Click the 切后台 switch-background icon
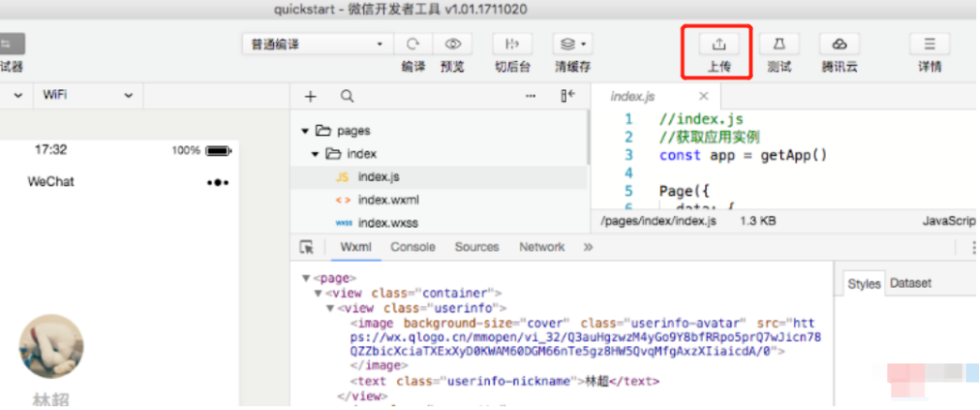980x410 pixels. [x=513, y=44]
